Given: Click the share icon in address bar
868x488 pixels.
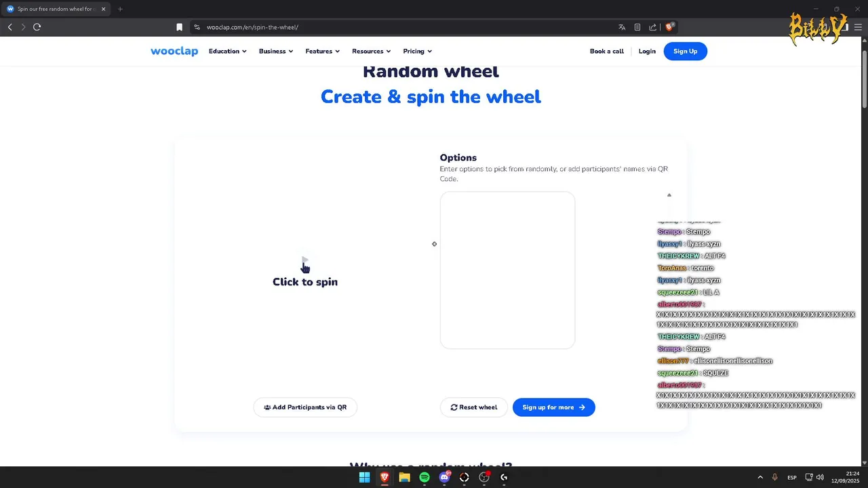Looking at the screenshot, I should (x=653, y=27).
